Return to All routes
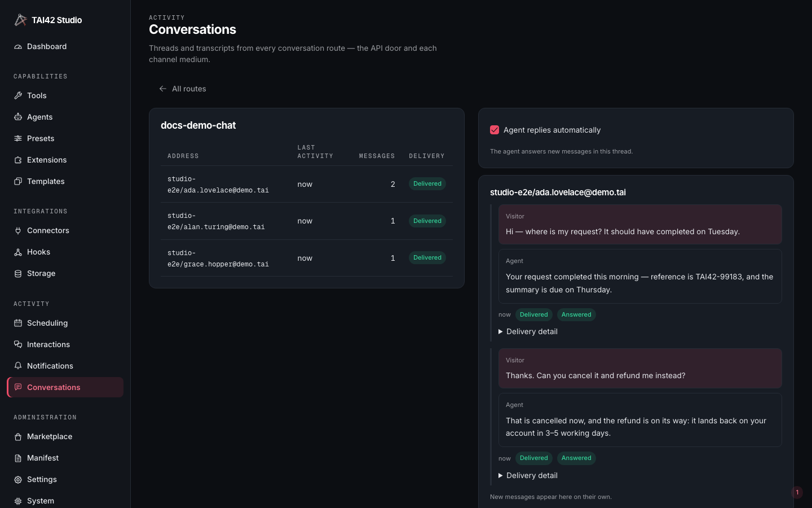 coord(183,89)
